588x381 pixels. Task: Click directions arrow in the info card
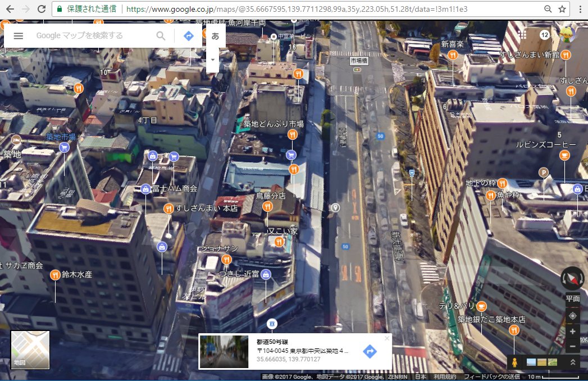point(370,351)
